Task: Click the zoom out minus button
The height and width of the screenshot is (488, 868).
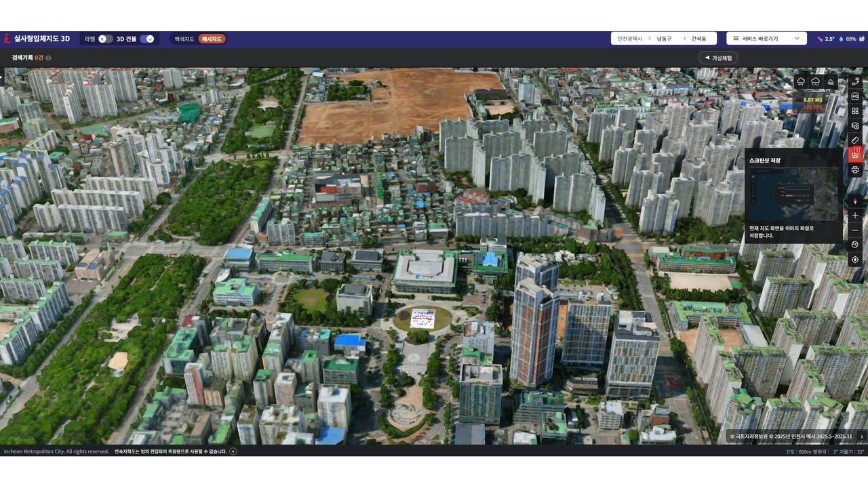Action: click(x=854, y=230)
